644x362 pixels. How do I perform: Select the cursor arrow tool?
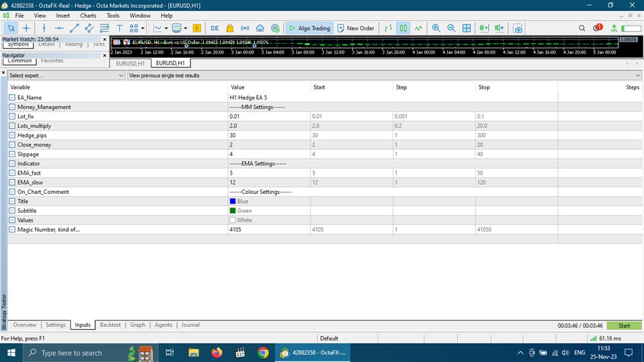tap(11, 28)
